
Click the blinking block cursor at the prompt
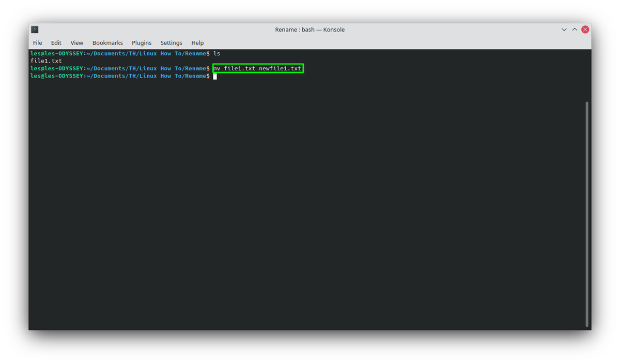click(214, 76)
